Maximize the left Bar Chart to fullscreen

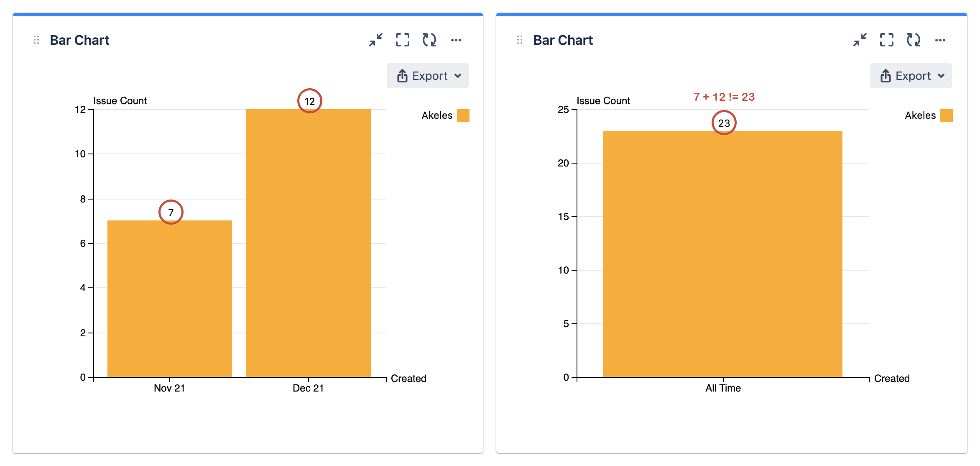pos(403,40)
